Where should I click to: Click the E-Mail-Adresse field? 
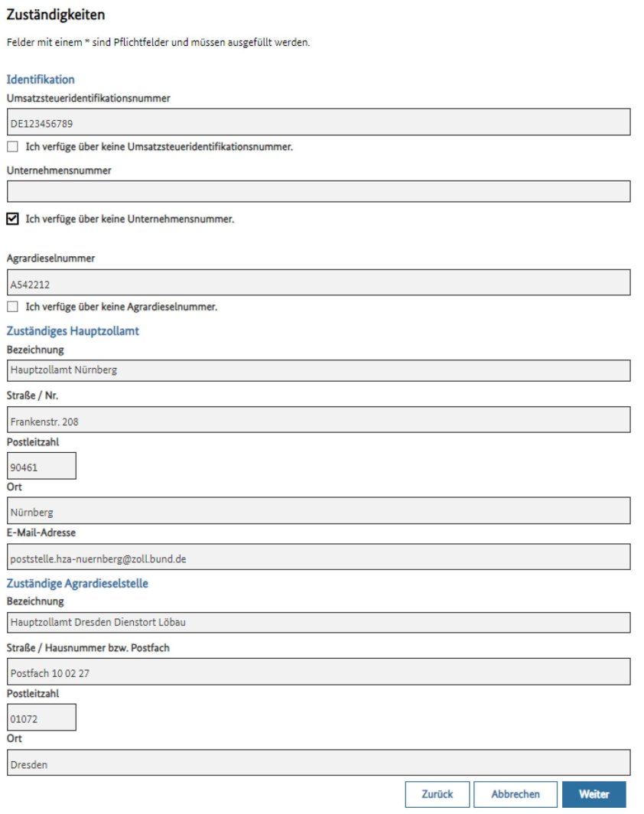click(318, 558)
